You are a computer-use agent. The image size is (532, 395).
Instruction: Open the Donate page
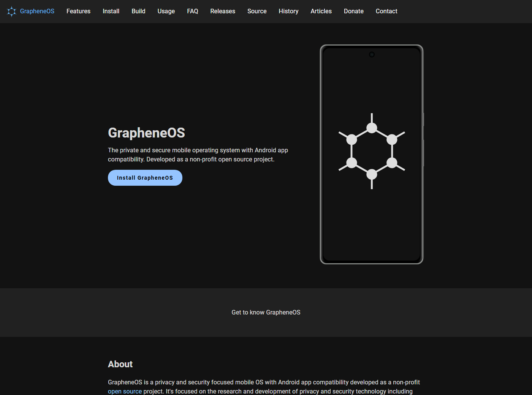click(354, 11)
